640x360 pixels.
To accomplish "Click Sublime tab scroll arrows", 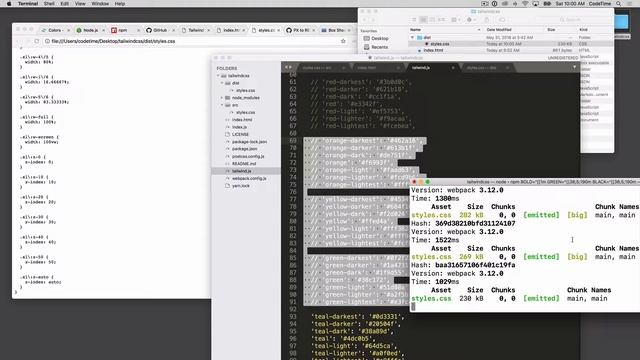I will click(x=289, y=67).
